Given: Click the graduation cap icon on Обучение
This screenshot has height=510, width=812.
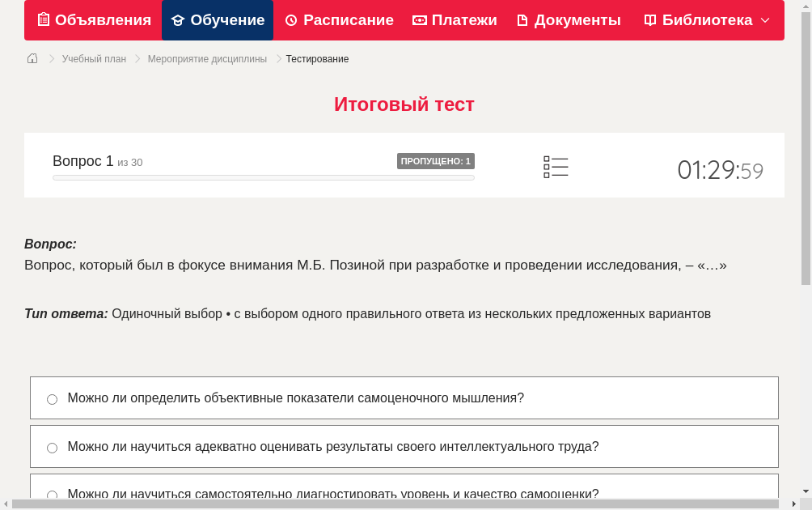Looking at the screenshot, I should (x=178, y=19).
